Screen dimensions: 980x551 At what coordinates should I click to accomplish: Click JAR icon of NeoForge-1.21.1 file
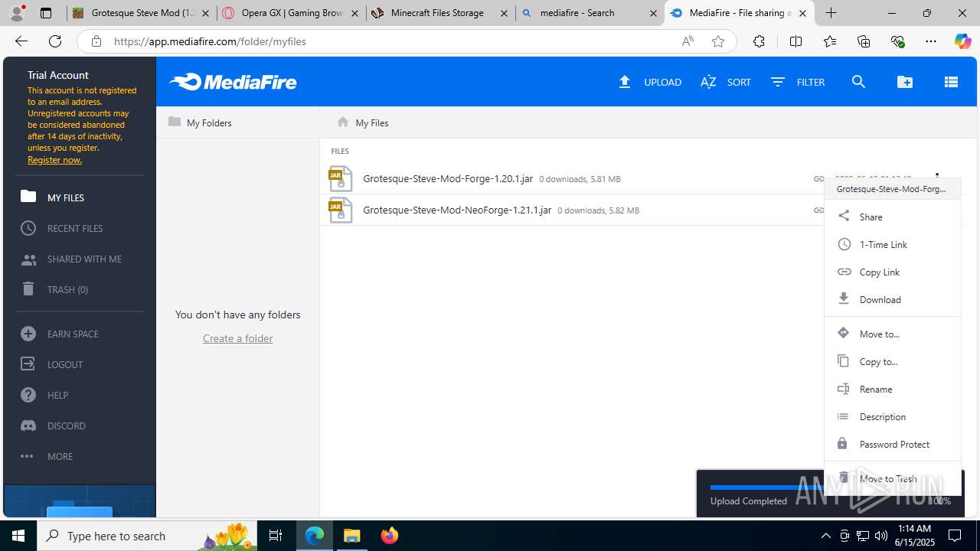(x=341, y=210)
